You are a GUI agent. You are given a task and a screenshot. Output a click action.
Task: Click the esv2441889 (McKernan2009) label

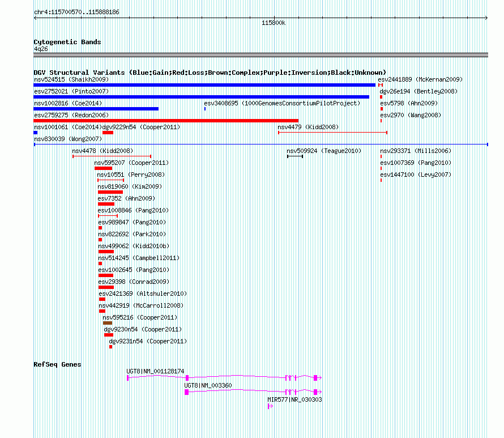420,79
